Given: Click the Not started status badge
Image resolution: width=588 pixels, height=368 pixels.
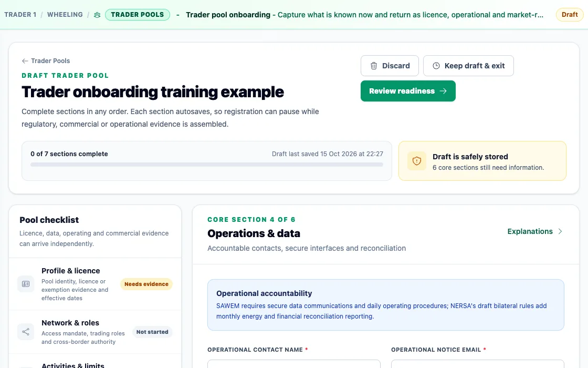Looking at the screenshot, I should coord(152,332).
